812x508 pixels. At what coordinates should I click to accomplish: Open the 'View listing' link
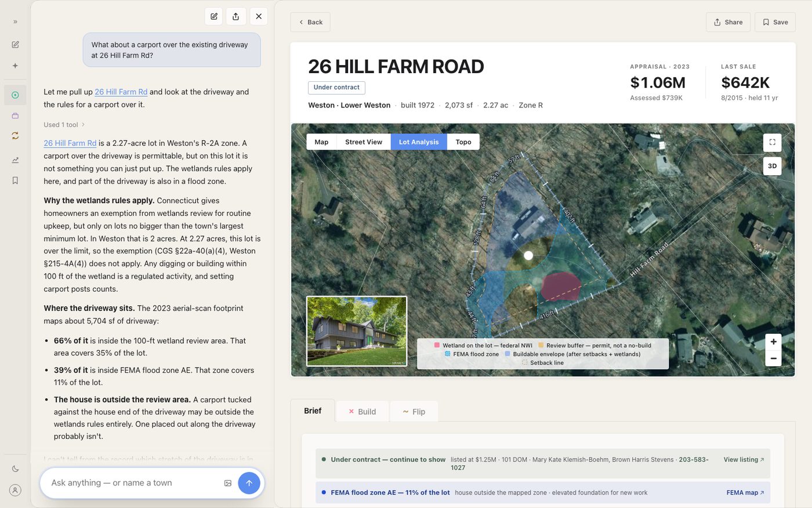pyautogui.click(x=744, y=460)
